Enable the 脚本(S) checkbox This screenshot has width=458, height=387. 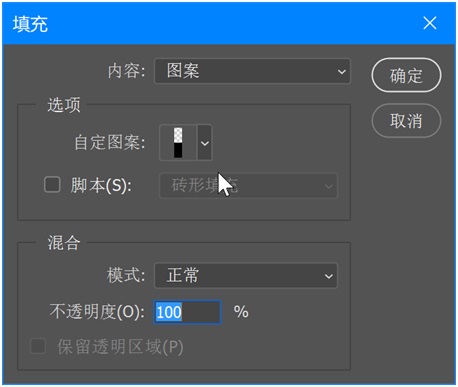point(52,185)
